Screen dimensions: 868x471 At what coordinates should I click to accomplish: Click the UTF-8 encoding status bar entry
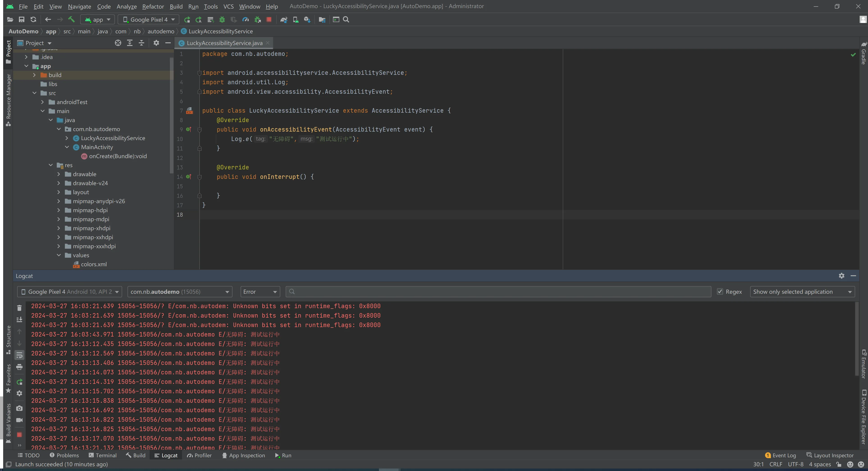[x=795, y=465]
